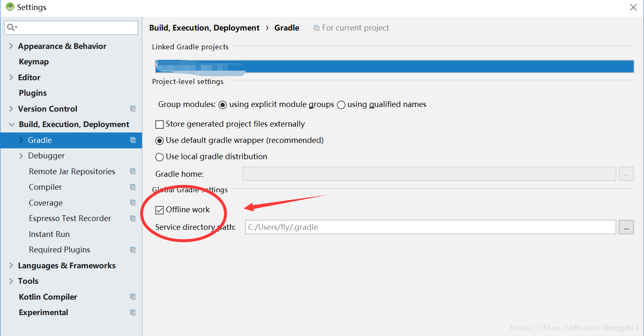Open the Plugins settings page
The image size is (644, 336).
[x=33, y=93]
